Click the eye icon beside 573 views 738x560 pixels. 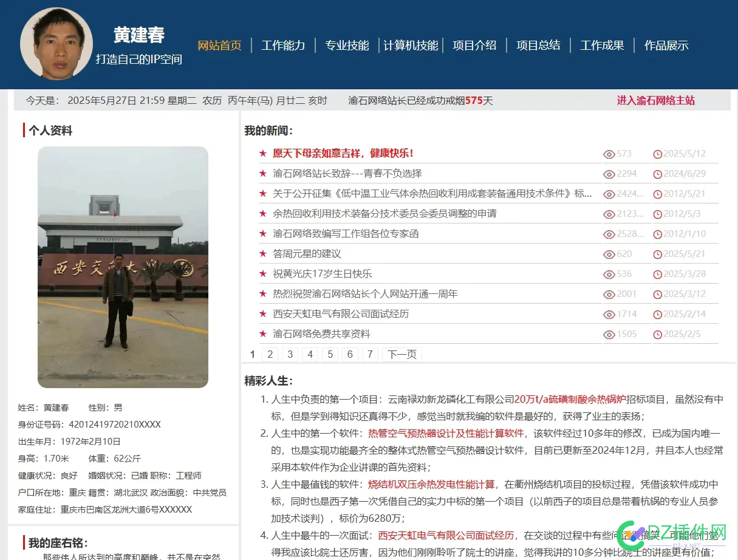point(609,154)
